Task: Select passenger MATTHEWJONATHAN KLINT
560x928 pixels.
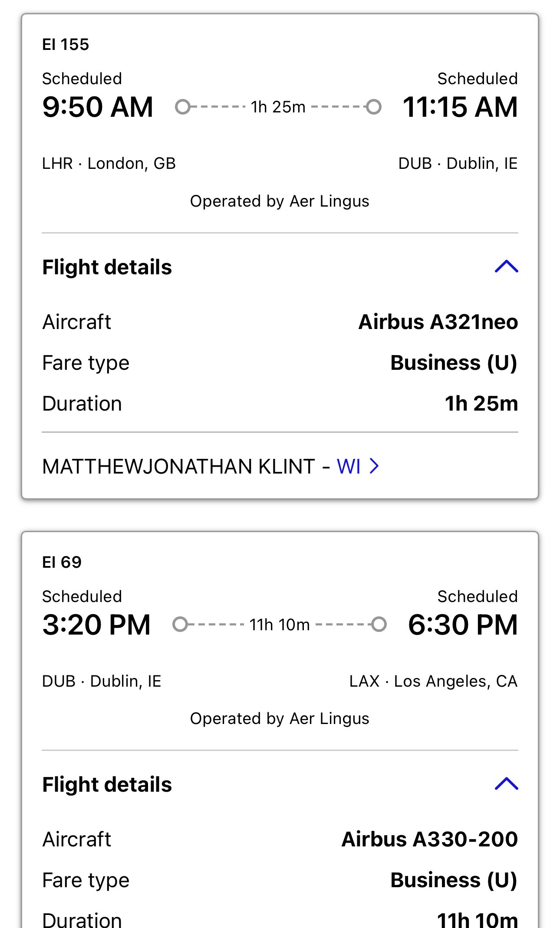Action: tap(178, 467)
